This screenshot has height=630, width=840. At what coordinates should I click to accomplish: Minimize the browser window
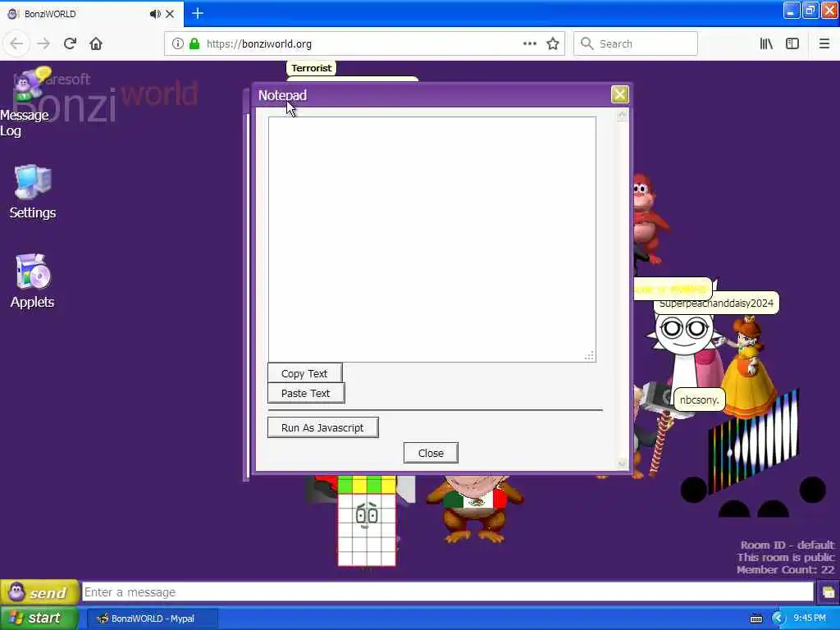pyautogui.click(x=792, y=10)
